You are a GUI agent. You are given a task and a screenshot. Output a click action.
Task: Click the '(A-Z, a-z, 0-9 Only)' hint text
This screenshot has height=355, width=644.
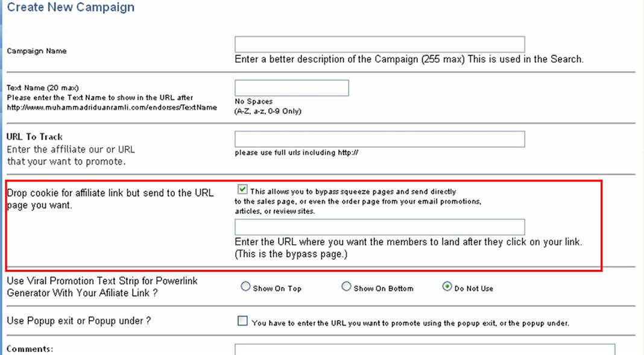click(x=268, y=112)
